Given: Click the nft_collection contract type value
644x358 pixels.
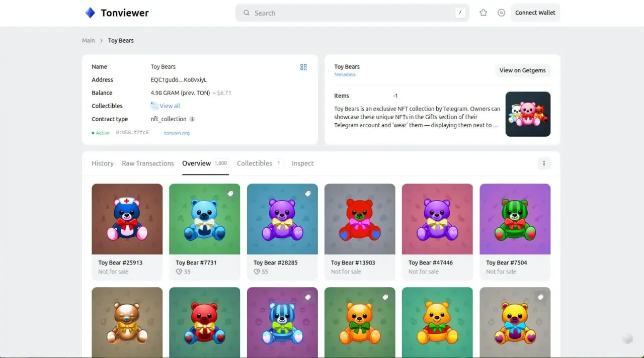Looking at the screenshot, I should [x=169, y=119].
